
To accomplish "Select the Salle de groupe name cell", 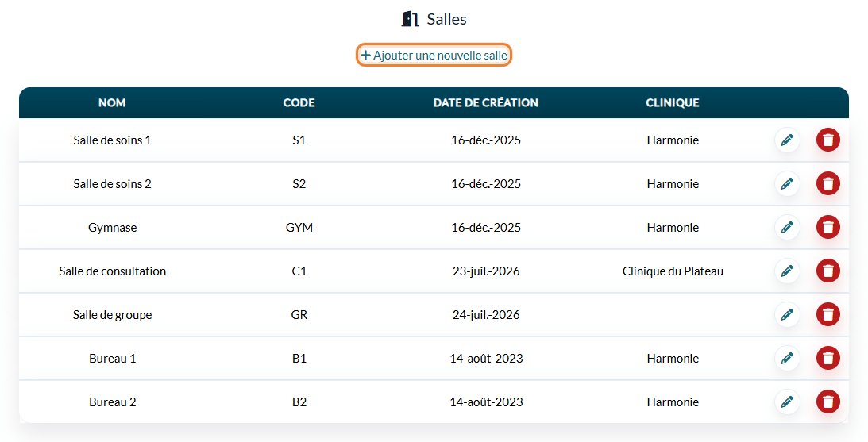I will [113, 315].
